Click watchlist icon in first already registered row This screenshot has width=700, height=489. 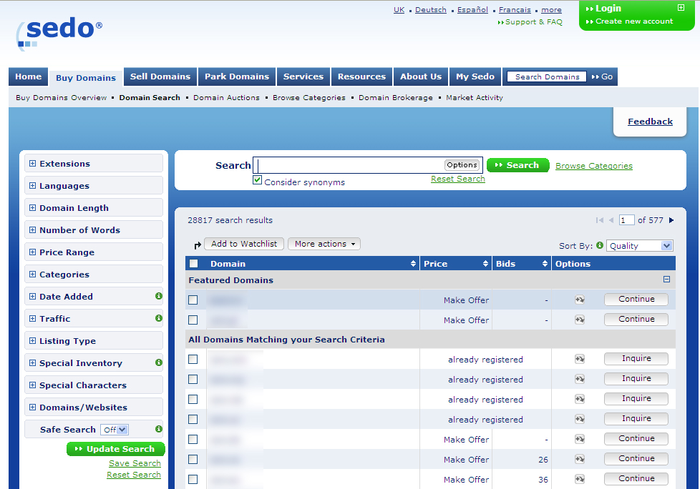coord(579,359)
